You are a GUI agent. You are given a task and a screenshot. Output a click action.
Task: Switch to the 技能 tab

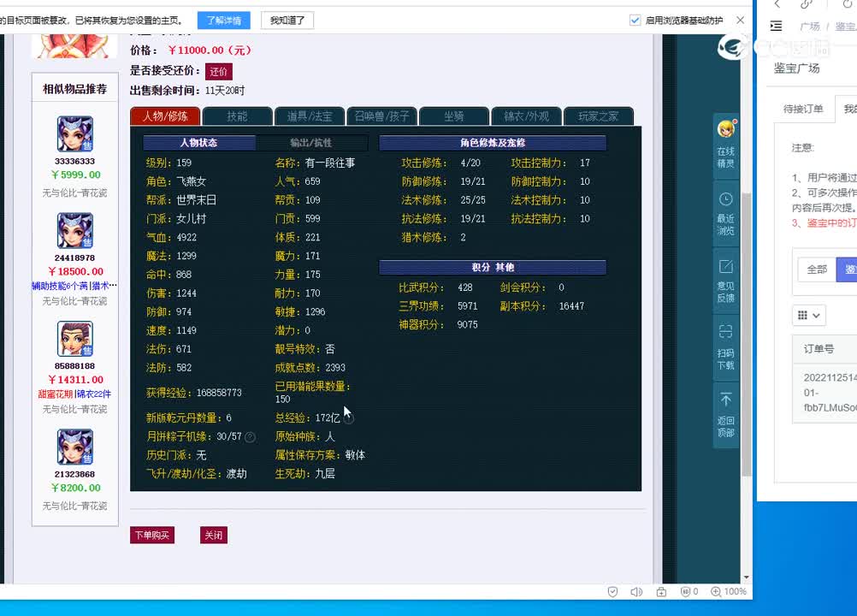(x=237, y=116)
